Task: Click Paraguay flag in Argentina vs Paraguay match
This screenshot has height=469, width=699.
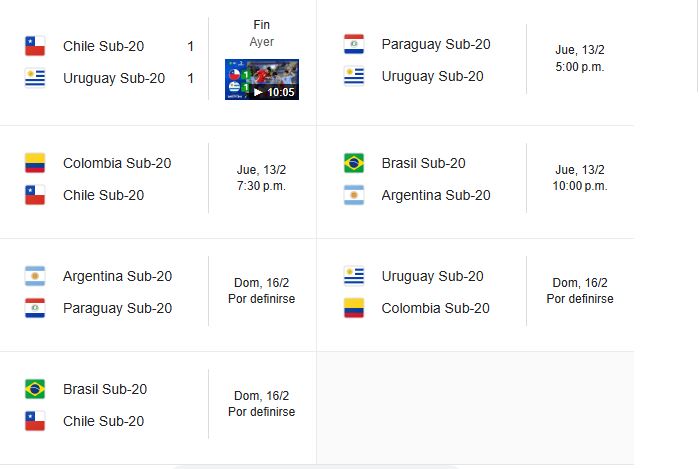Action: [35, 308]
